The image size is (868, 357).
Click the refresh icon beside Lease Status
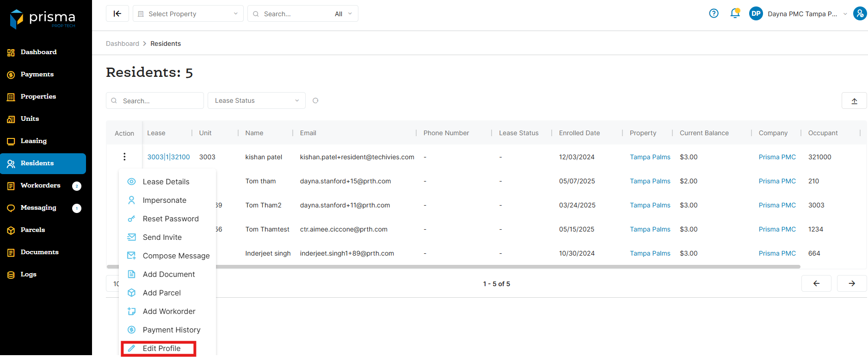tap(315, 100)
